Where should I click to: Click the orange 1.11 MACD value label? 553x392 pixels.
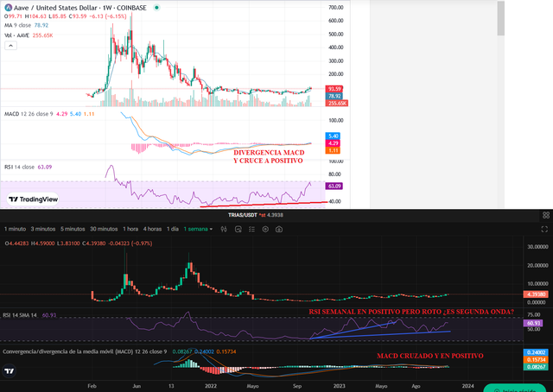click(333, 150)
